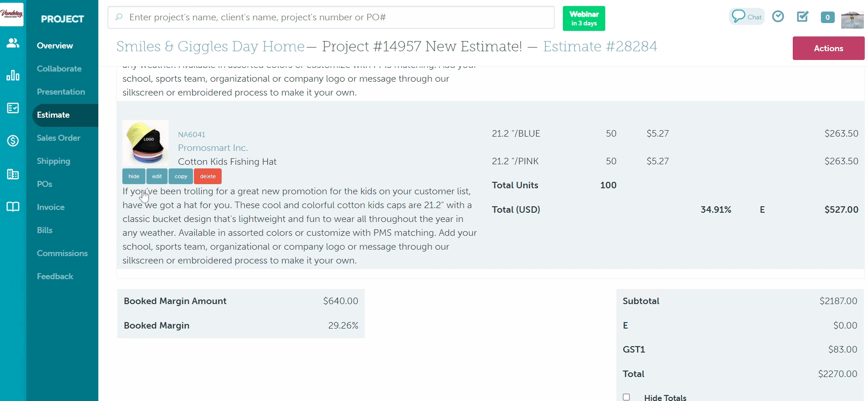Open the checklist projects icon in sidebar
This screenshot has height=401, width=868.
pyautogui.click(x=13, y=108)
